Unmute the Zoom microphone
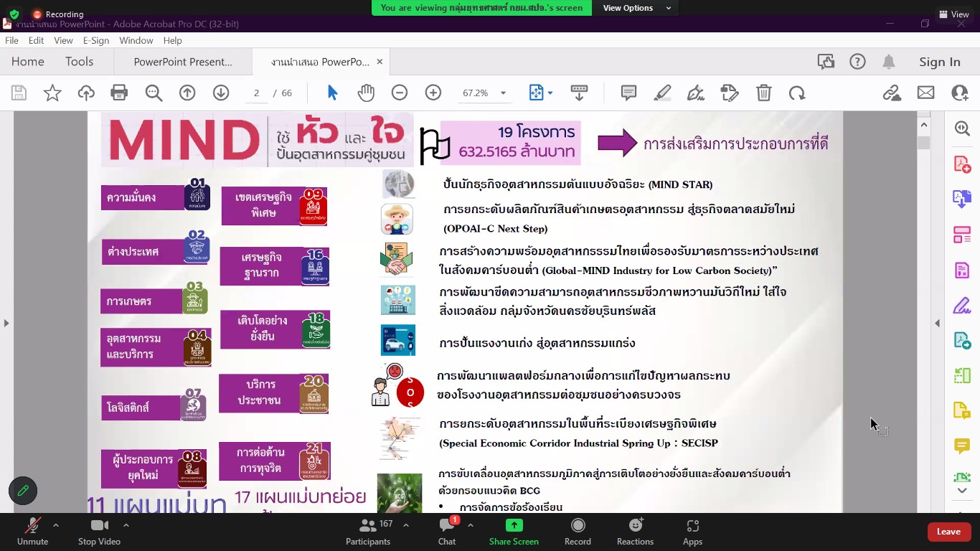 coord(32,532)
